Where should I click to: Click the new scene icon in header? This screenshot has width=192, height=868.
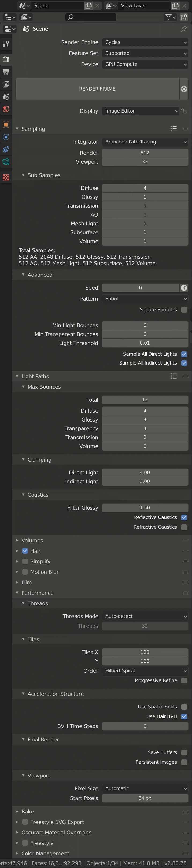click(88, 5)
